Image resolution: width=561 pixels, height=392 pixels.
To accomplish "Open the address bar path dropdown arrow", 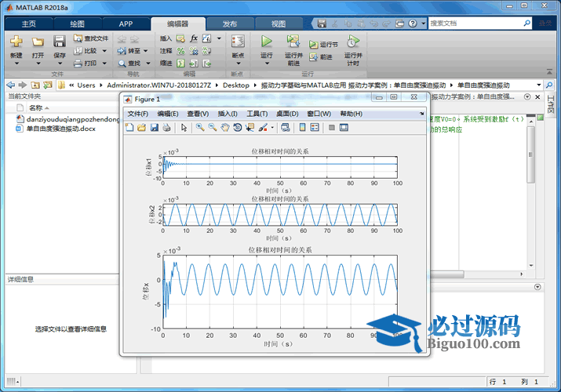I will coord(539,85).
